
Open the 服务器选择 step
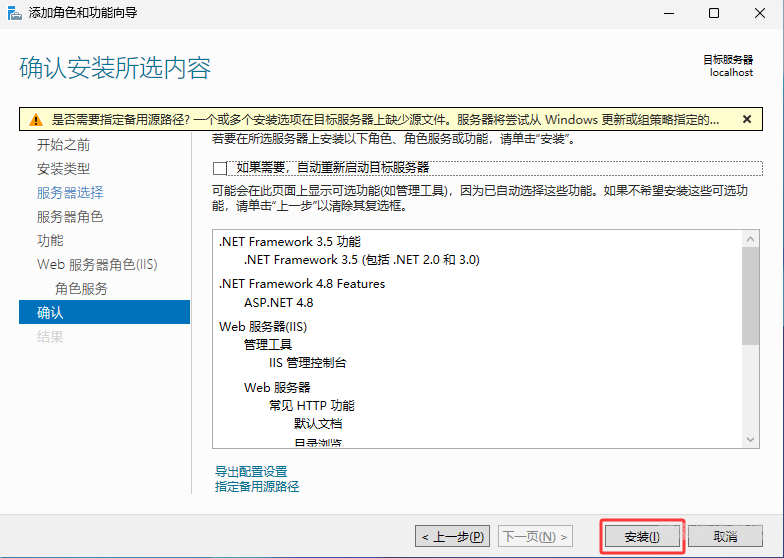[x=70, y=192]
